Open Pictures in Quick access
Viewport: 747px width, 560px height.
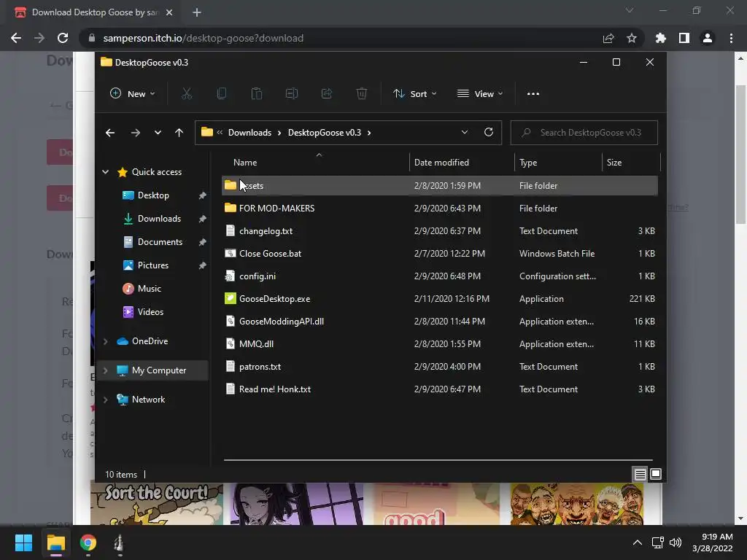click(x=153, y=265)
